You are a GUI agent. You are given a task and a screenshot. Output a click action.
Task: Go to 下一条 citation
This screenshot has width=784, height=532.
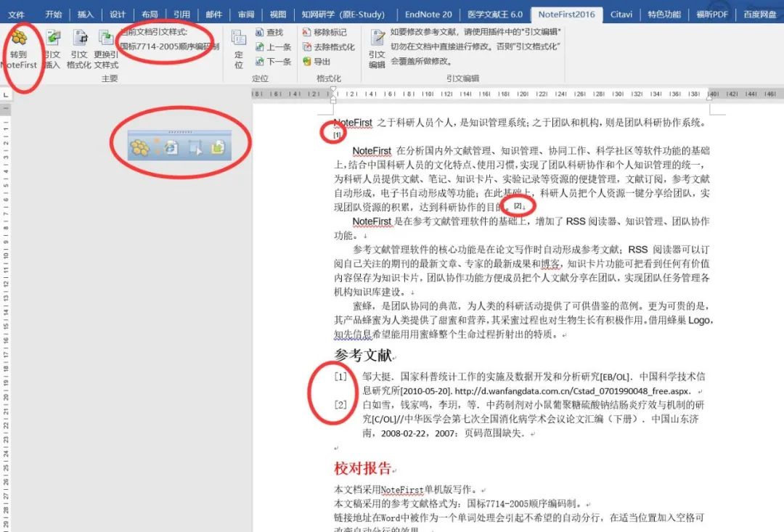(273, 62)
